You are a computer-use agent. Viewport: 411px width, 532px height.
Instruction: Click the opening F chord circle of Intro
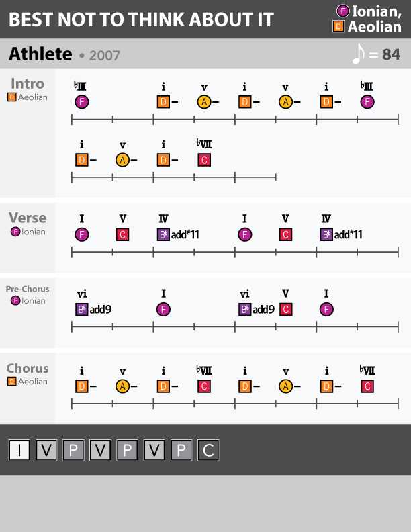click(82, 102)
